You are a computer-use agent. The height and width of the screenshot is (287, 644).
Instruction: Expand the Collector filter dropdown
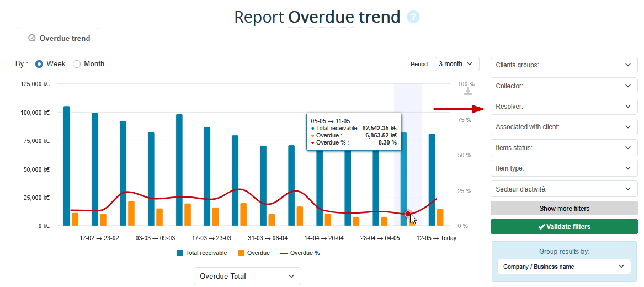tap(563, 86)
